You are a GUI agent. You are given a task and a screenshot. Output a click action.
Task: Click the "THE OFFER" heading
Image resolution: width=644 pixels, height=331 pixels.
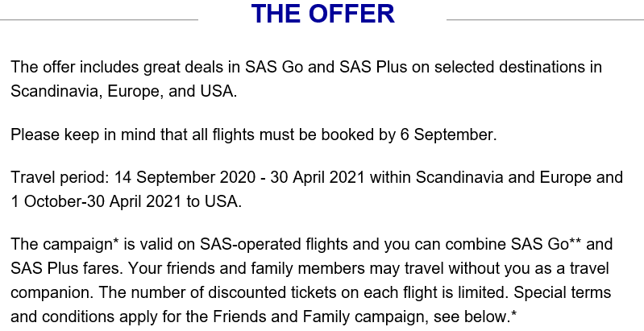[322, 14]
